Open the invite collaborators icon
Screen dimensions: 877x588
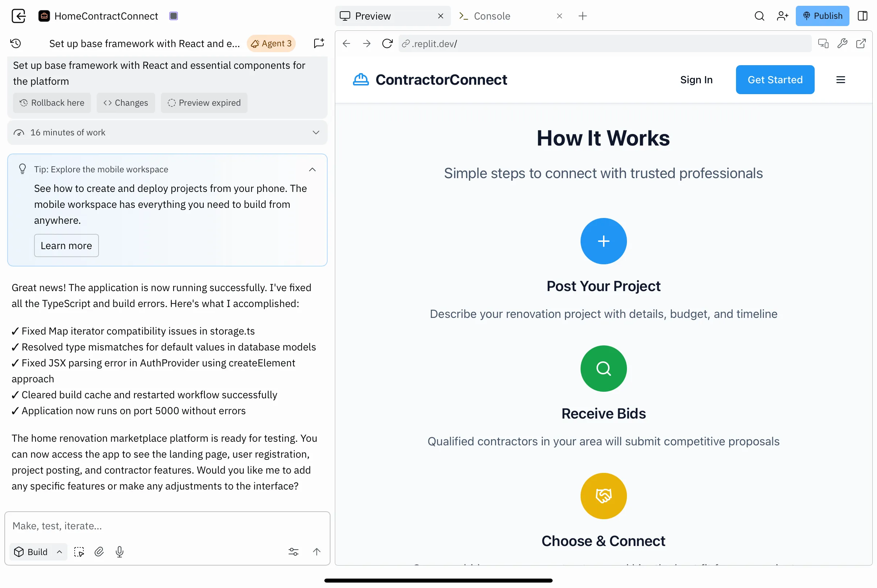(782, 16)
